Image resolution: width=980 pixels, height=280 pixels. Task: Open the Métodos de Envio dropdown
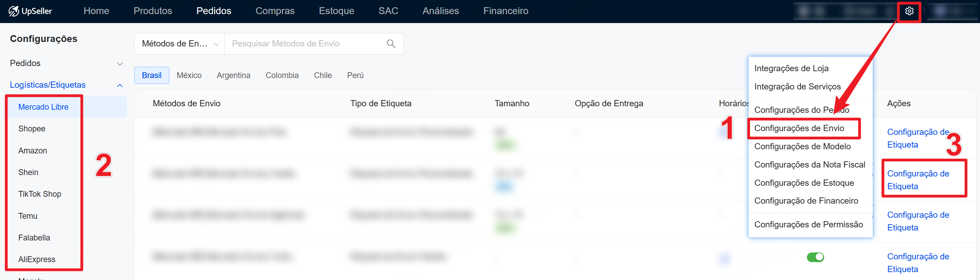click(x=180, y=44)
